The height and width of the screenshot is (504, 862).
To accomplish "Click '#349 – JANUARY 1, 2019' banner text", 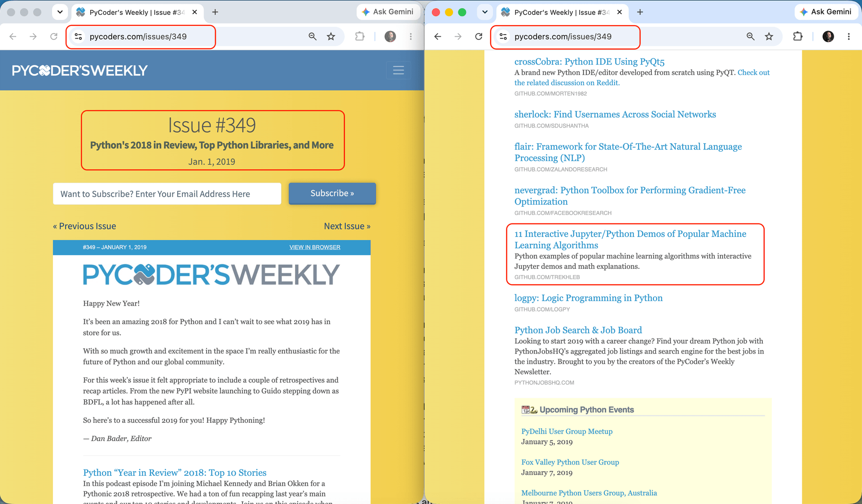I will click(114, 247).
